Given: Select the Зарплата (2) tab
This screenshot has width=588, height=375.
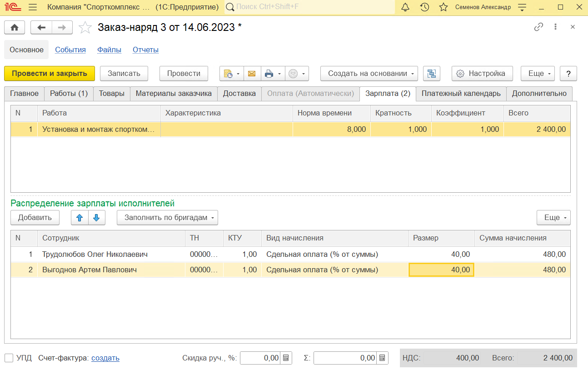Looking at the screenshot, I should click(388, 94).
